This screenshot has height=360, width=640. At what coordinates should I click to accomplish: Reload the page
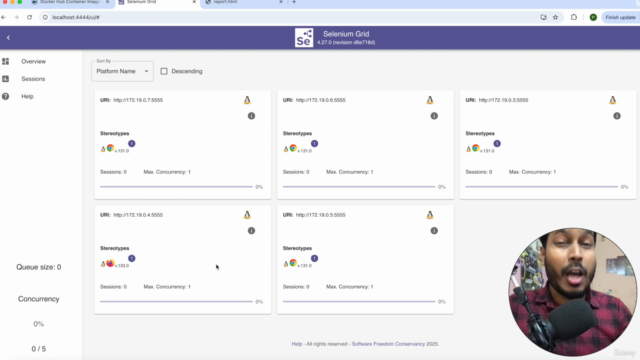(x=29, y=17)
